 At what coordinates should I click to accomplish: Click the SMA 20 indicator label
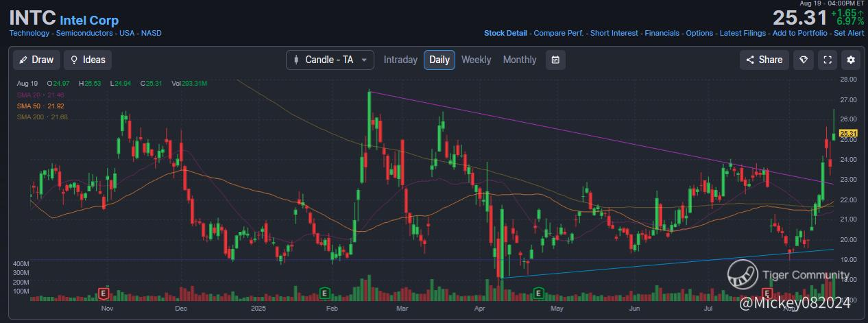[40, 95]
